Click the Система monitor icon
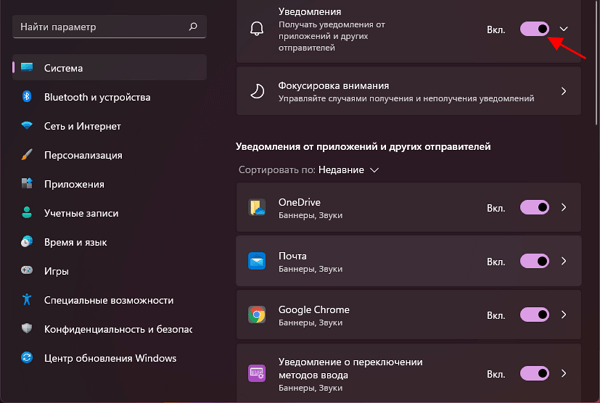 point(27,67)
